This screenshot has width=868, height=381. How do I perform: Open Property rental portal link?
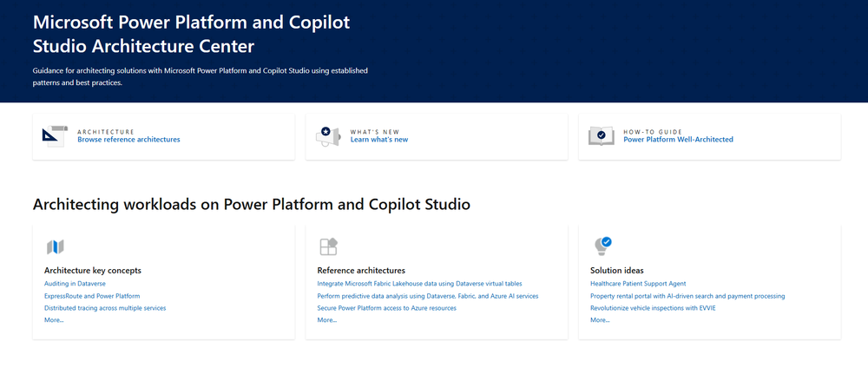click(x=687, y=296)
